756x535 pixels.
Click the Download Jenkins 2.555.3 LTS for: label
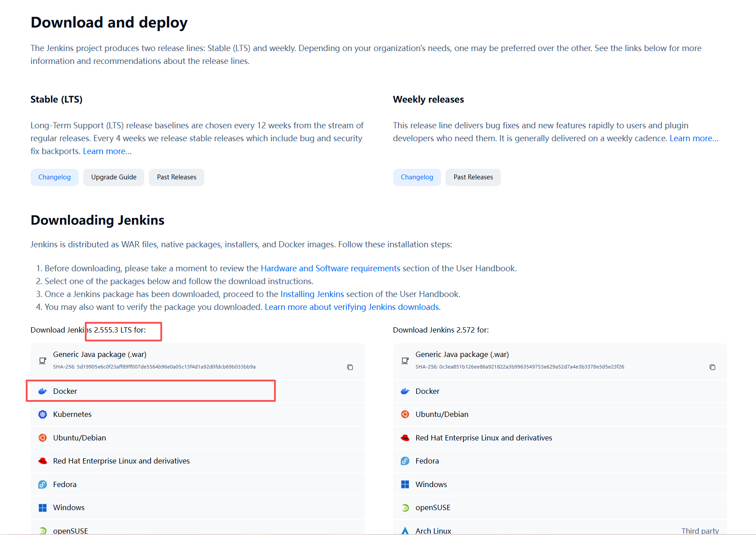coord(88,330)
